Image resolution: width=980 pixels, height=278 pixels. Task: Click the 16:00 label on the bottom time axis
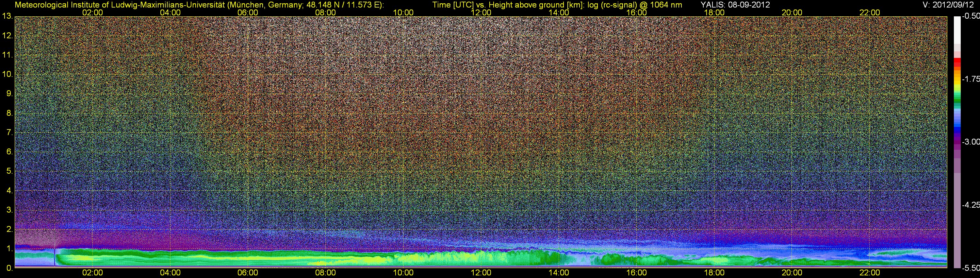pyautogui.click(x=636, y=273)
